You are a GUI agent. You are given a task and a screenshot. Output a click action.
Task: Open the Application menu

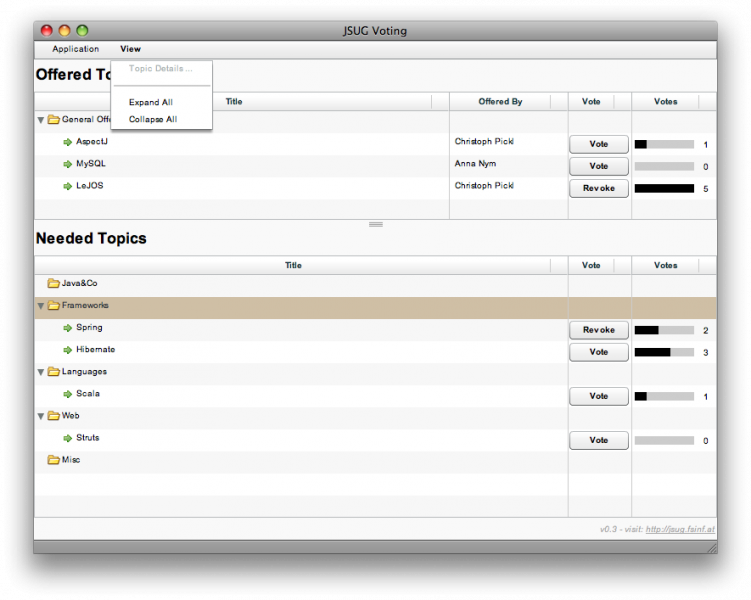[x=76, y=49]
